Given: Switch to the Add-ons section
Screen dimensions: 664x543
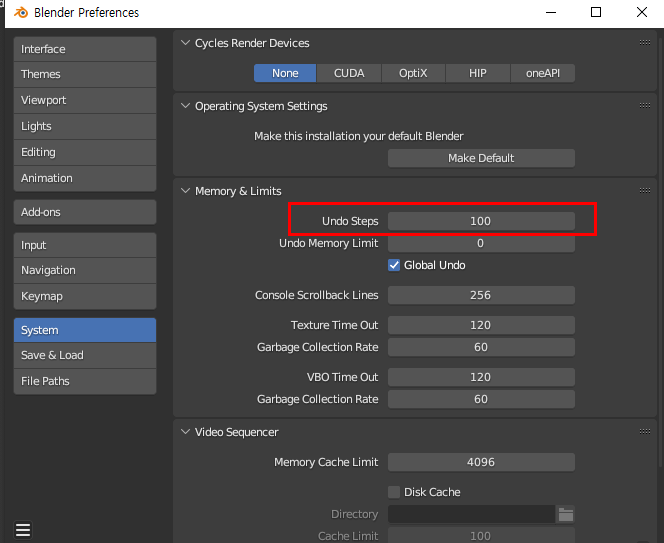Looking at the screenshot, I should click(85, 212).
